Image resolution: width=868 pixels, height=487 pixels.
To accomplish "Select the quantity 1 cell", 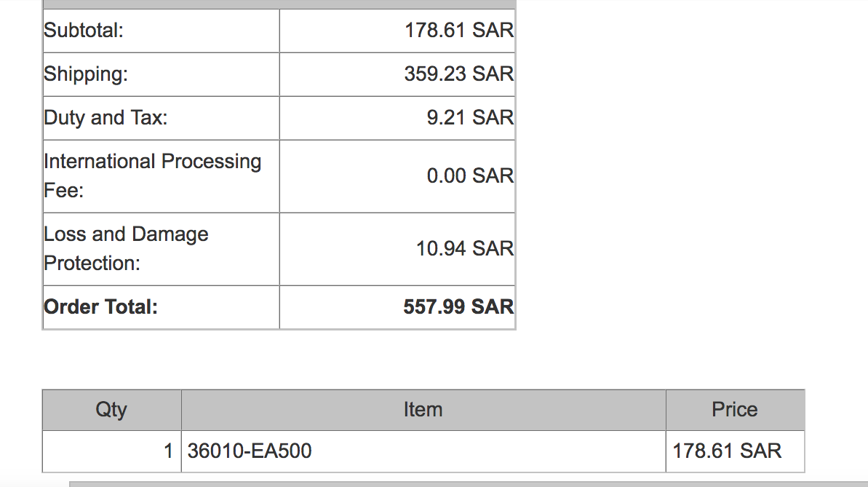I will point(168,451).
